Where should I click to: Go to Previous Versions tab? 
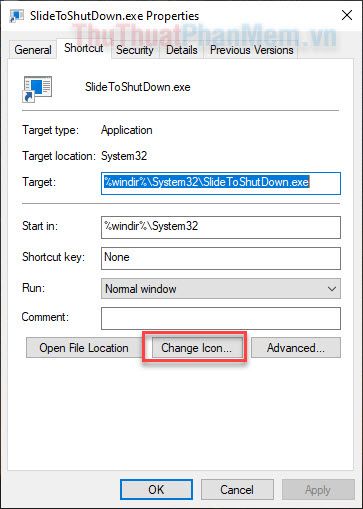pos(252,50)
